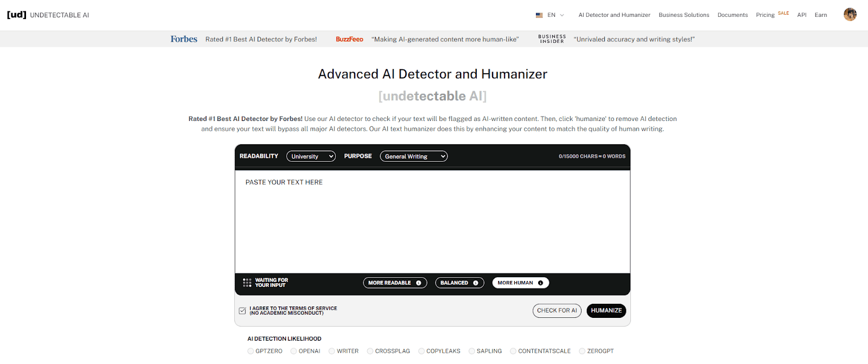Click the Forbes logo in banner

pos(184,39)
